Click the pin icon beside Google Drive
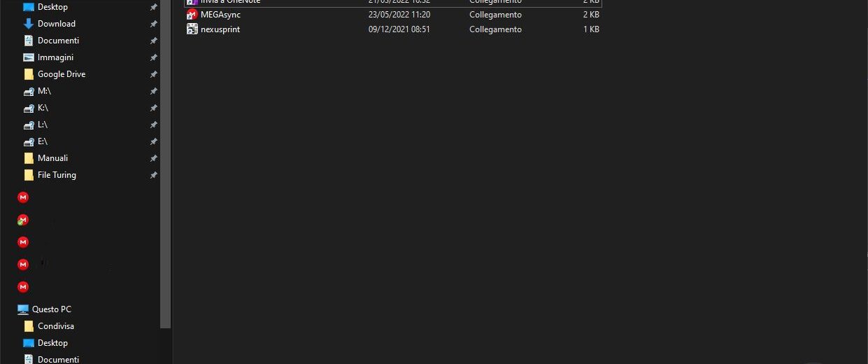The image size is (868, 364). (154, 74)
